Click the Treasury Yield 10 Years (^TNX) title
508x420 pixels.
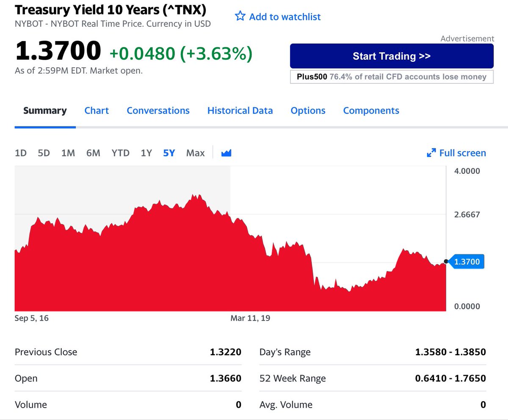110,9
